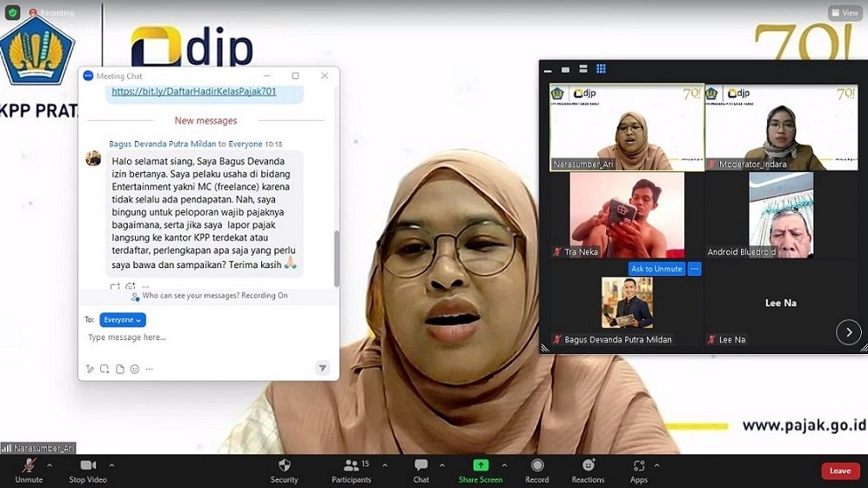Switch to grid gallery view layout

pos(601,70)
